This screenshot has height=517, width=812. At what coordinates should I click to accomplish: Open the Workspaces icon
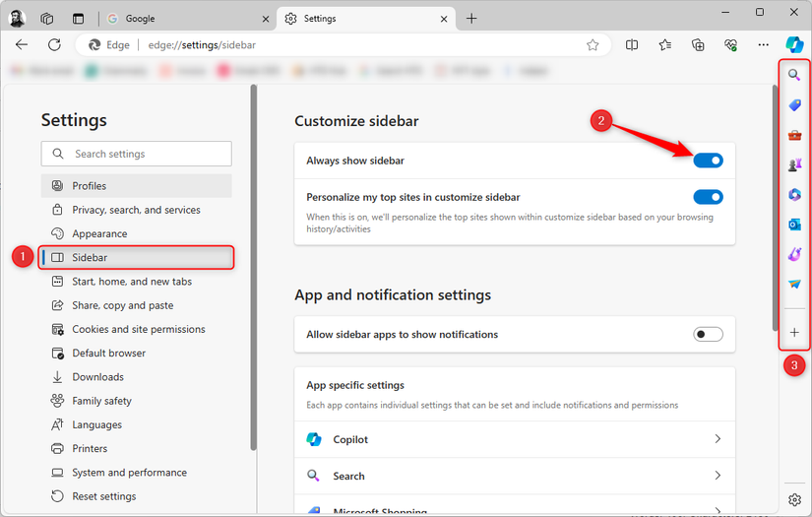[x=46, y=19]
